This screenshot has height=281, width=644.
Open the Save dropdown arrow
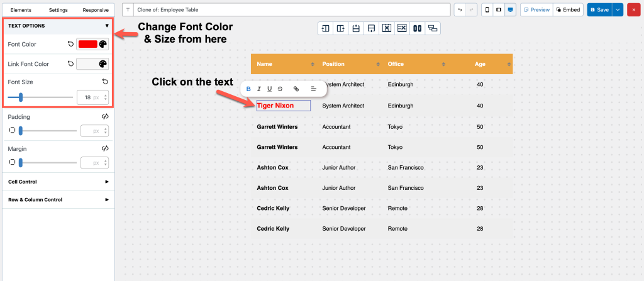[618, 10]
